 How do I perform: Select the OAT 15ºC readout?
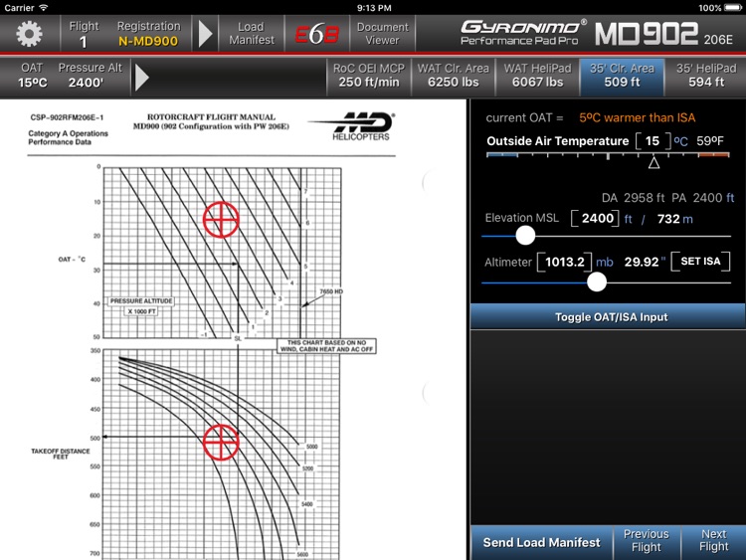pos(33,76)
